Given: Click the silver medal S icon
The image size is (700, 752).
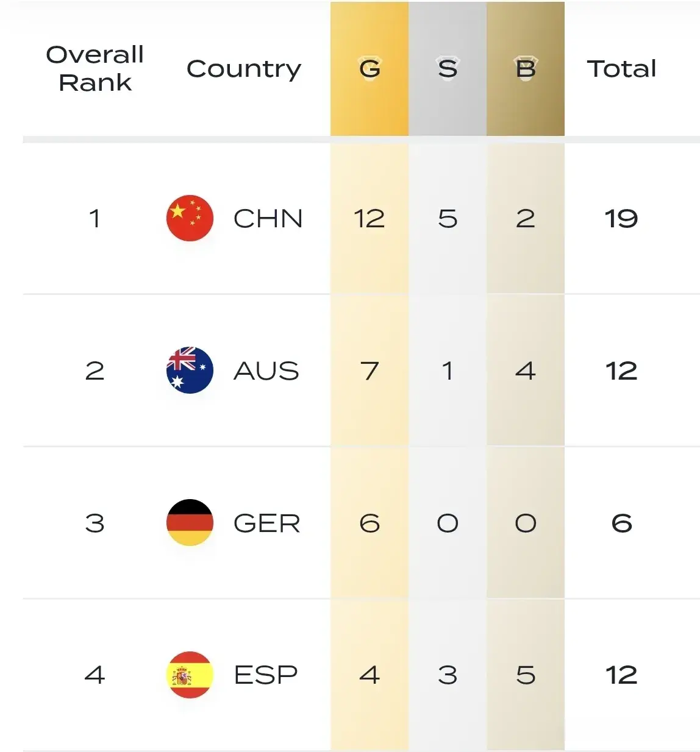Looking at the screenshot, I should 448,69.
